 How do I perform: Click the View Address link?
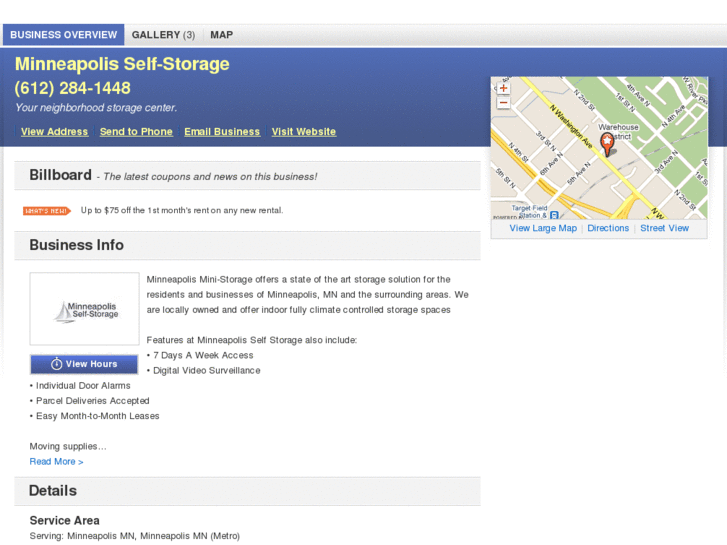click(x=54, y=132)
